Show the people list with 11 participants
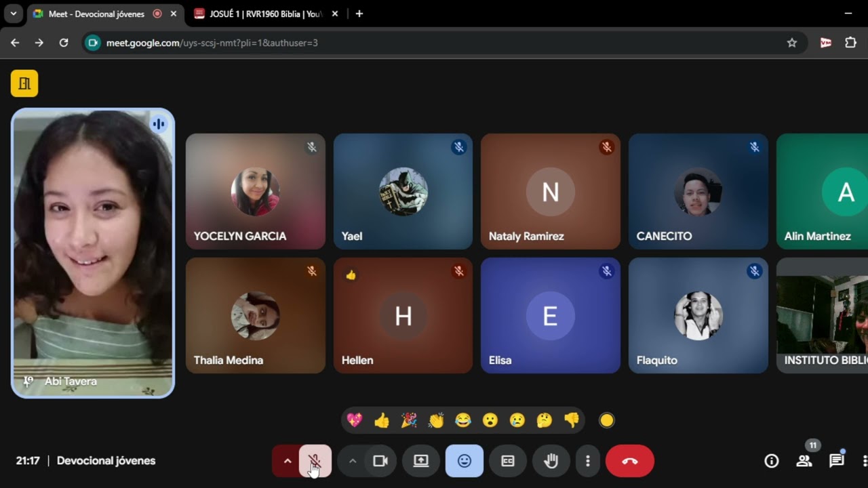 click(804, 461)
